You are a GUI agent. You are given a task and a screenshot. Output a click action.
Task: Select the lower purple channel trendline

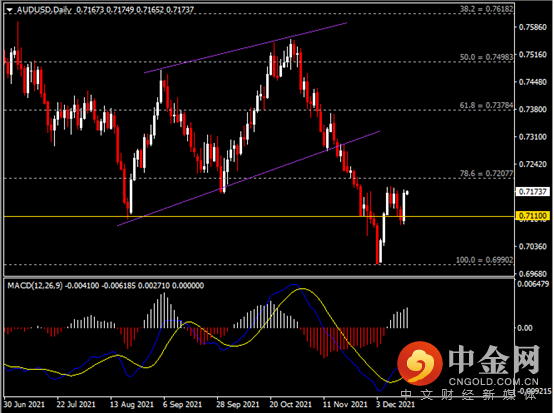point(249,178)
